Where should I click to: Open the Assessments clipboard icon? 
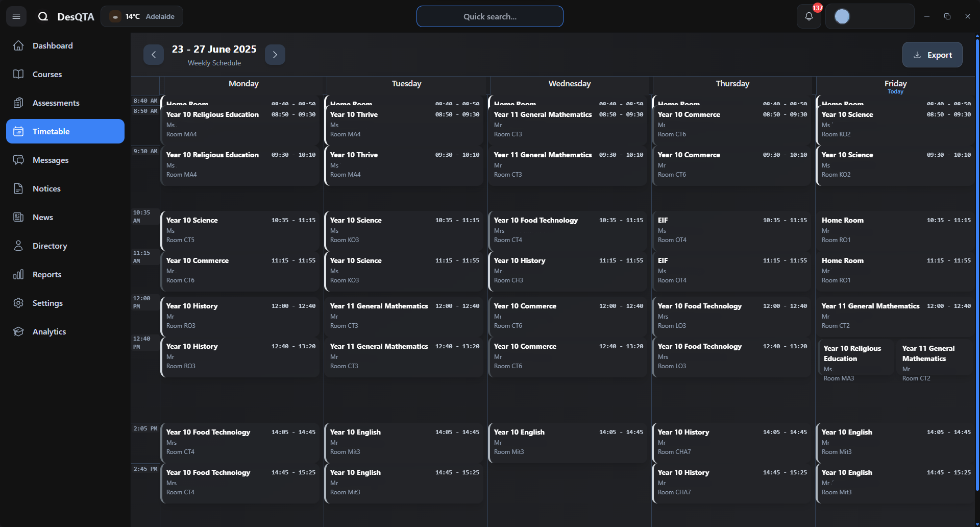(x=18, y=103)
